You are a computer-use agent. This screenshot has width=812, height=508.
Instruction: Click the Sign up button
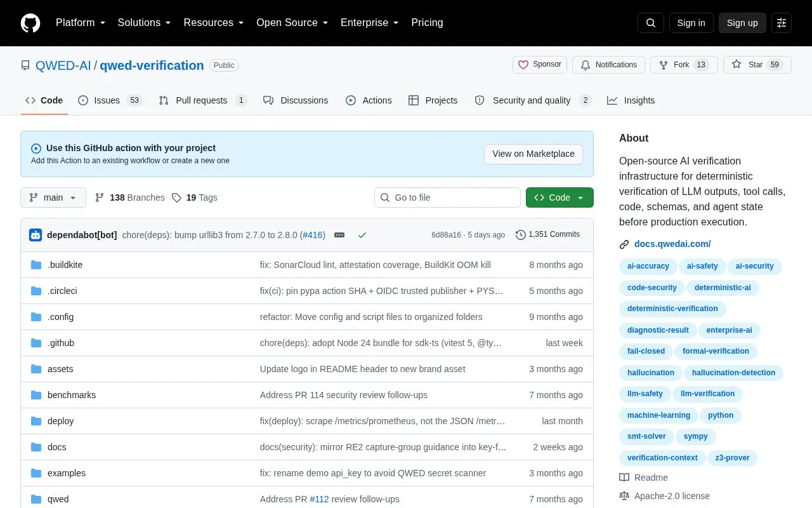pyautogui.click(x=742, y=23)
